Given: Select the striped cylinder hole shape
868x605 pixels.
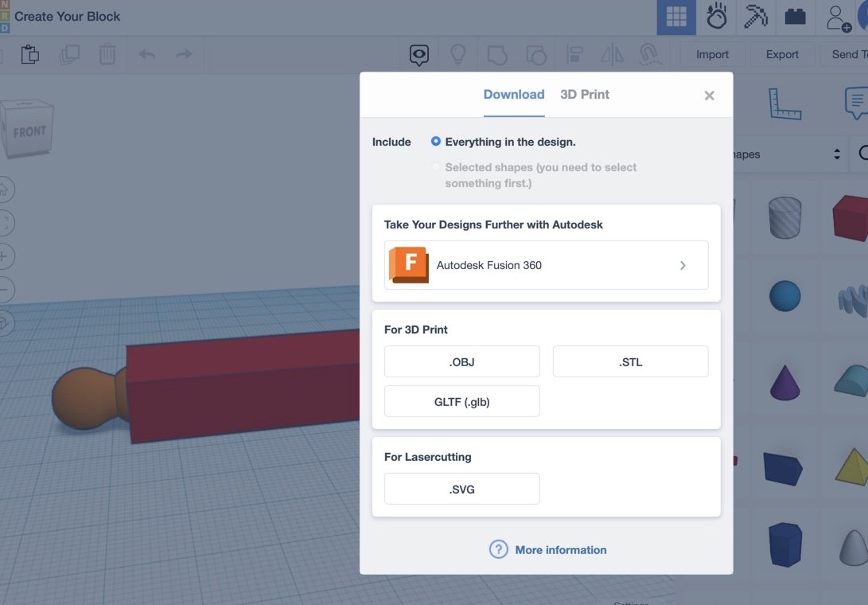Looking at the screenshot, I should (784, 217).
